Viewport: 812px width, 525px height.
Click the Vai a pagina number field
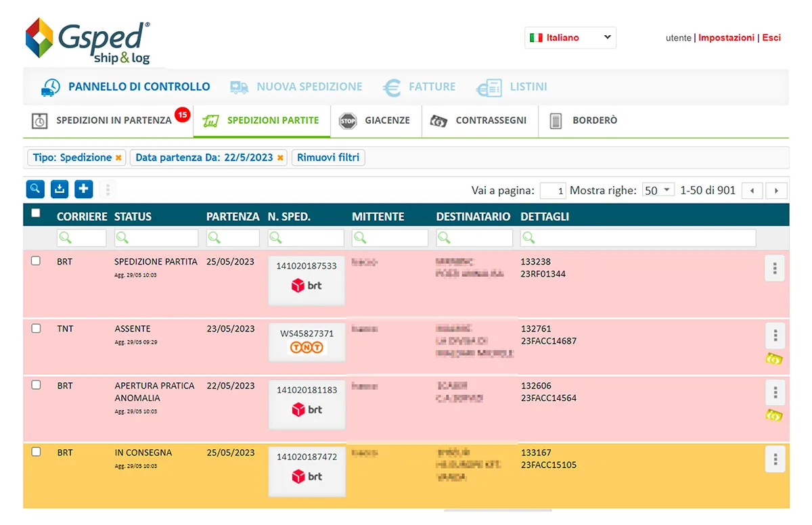click(x=553, y=191)
